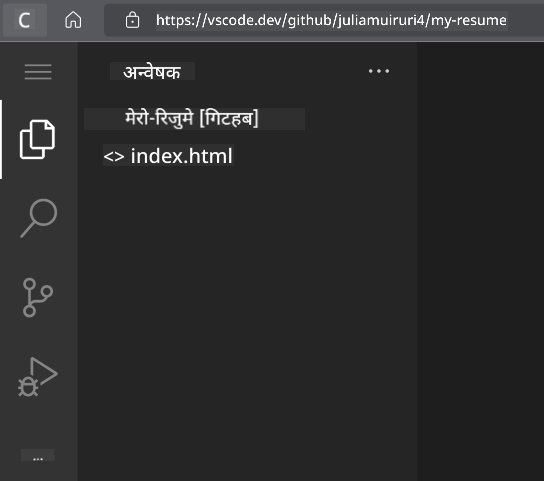Click the अन्वेषक panel title

point(152,72)
